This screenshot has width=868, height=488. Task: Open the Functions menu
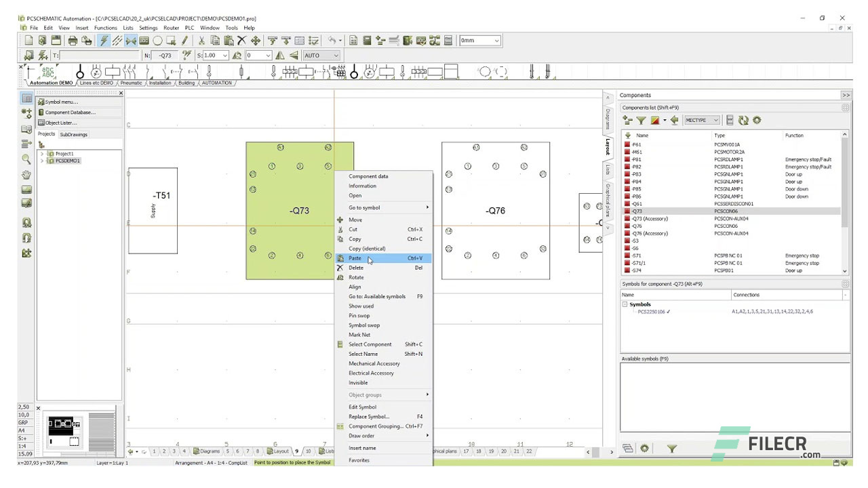(x=105, y=28)
